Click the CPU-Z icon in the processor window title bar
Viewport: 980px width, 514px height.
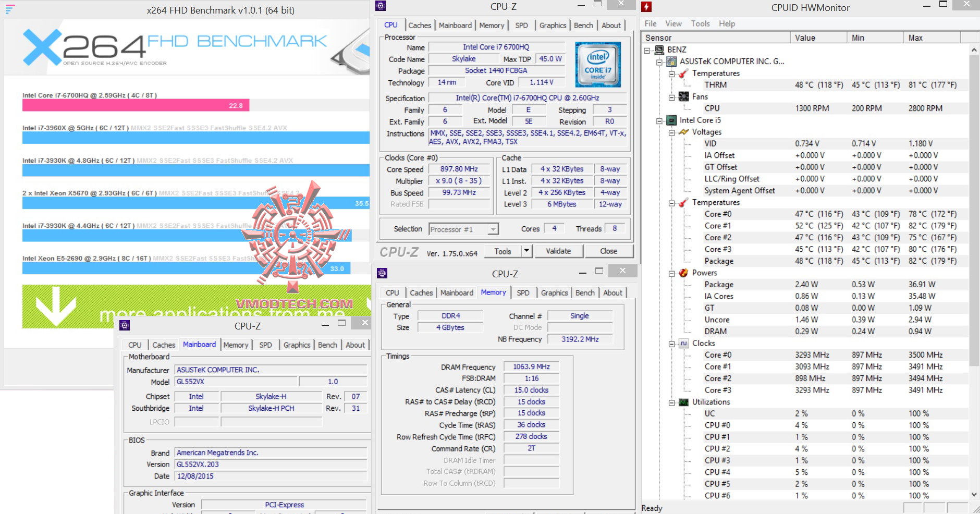[x=381, y=6]
